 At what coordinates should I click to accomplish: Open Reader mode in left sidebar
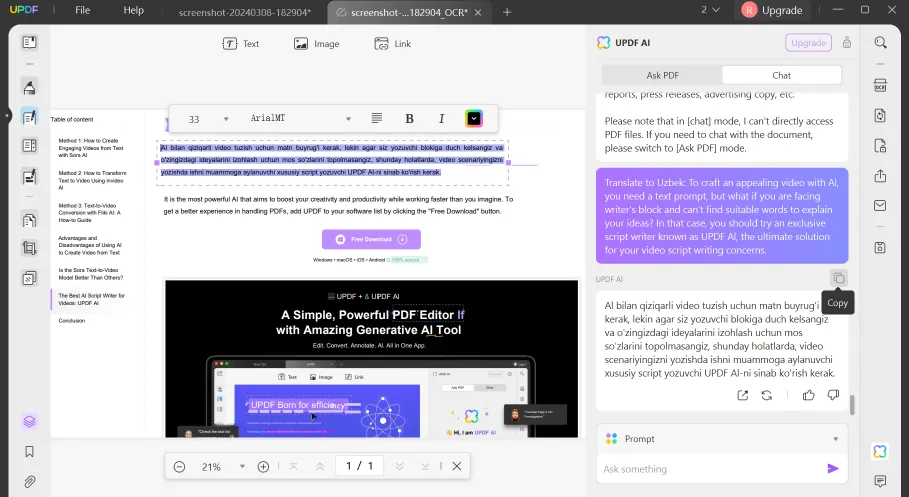pos(29,42)
